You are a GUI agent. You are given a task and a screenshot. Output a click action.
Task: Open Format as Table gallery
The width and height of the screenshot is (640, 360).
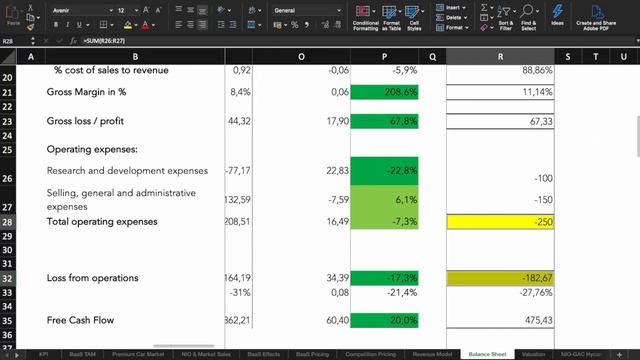[391, 18]
